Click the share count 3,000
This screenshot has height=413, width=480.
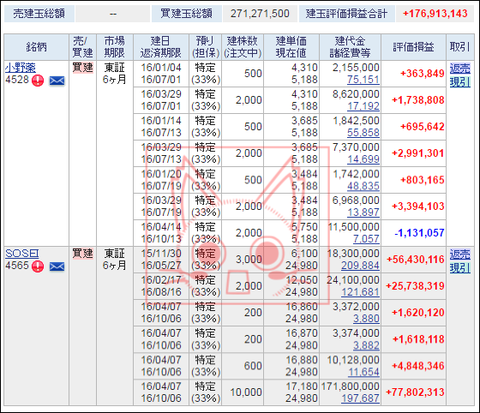pyautogui.click(x=249, y=259)
